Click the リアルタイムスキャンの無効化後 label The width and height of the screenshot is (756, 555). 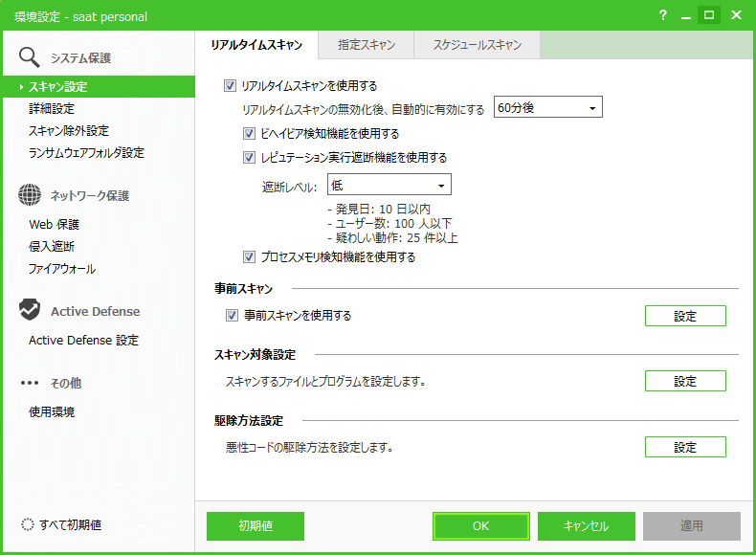pos(363,109)
